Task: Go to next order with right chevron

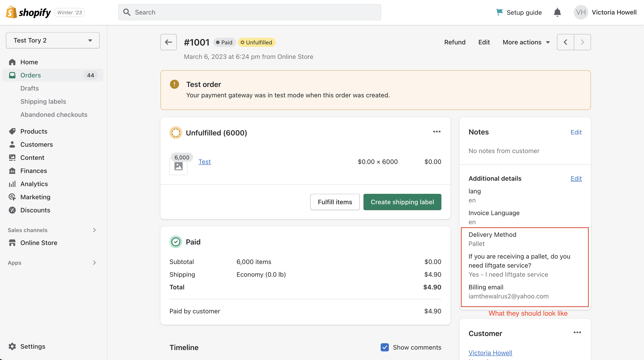Action: click(582, 42)
